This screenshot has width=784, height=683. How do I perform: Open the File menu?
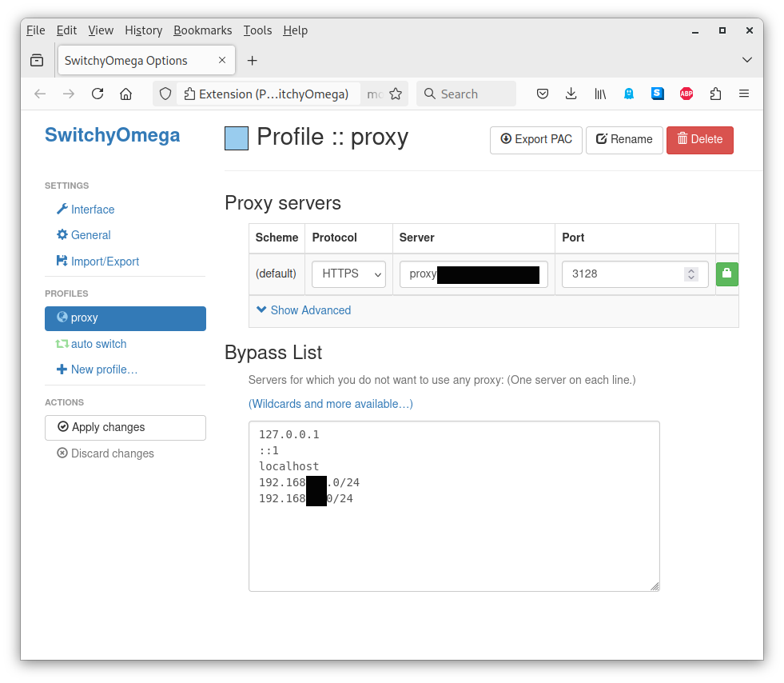coord(35,30)
